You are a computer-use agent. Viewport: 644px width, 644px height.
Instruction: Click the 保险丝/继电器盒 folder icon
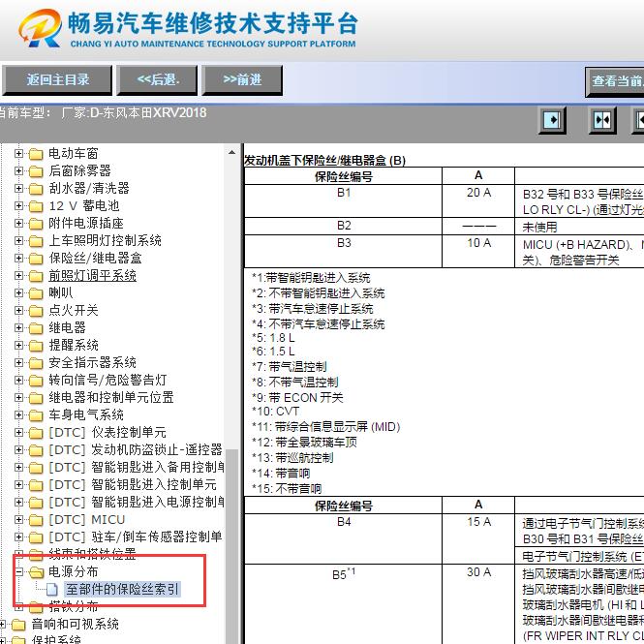click(x=37, y=259)
